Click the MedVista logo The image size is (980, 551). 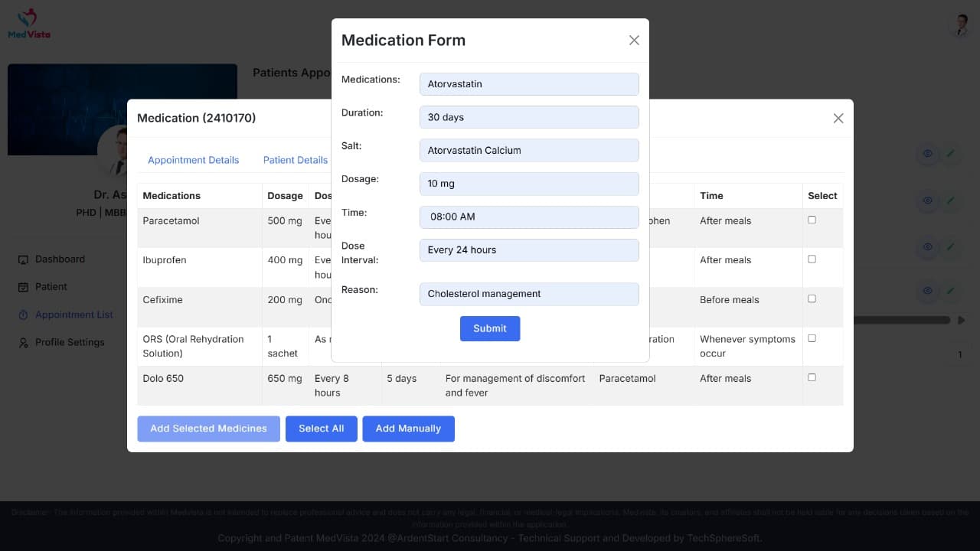(29, 24)
